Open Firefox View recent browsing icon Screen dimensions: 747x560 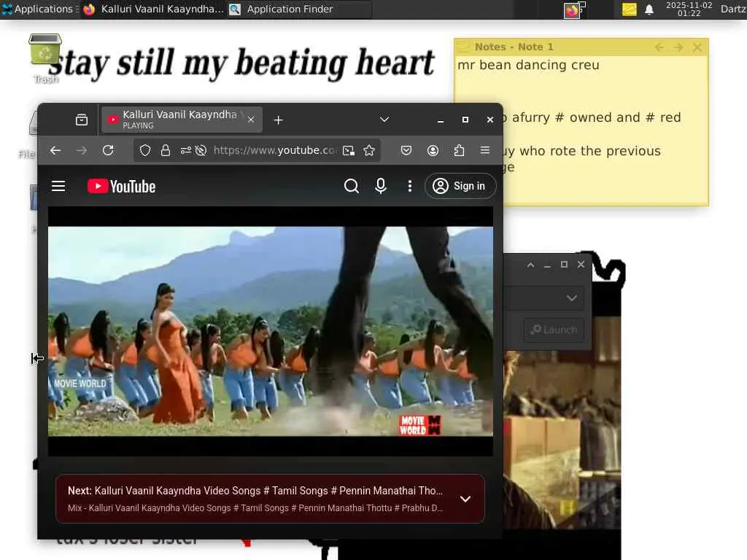tap(82, 120)
